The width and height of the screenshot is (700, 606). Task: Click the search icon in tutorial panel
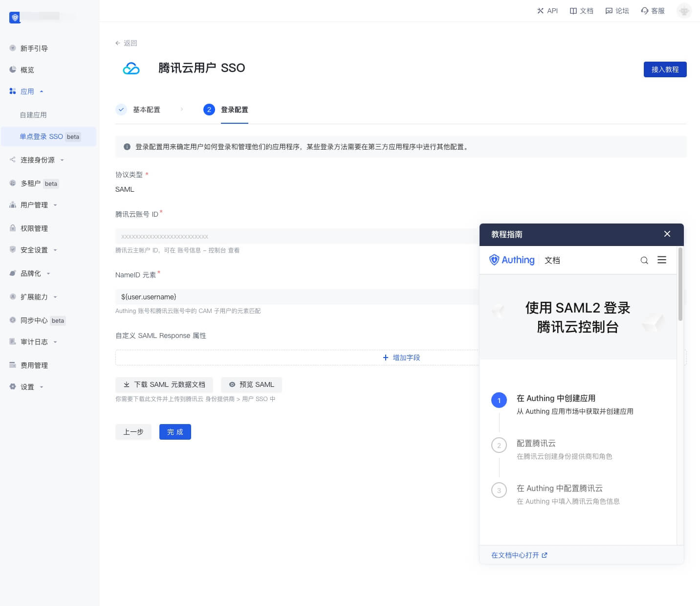click(x=644, y=260)
